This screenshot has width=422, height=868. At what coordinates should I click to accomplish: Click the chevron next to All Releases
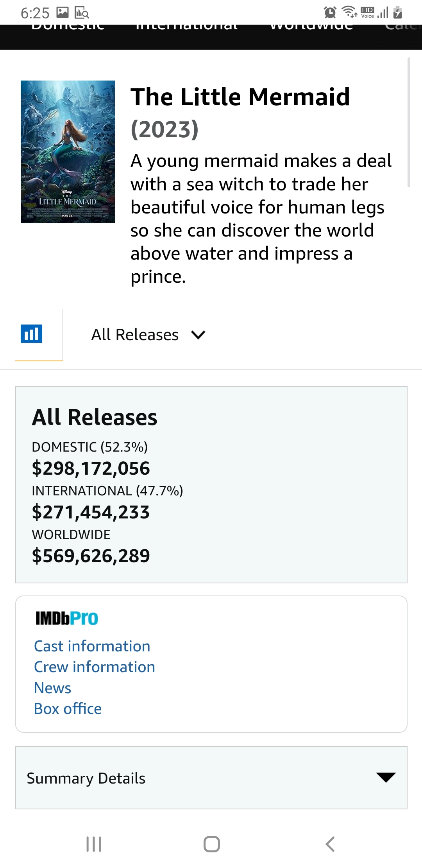(x=198, y=335)
